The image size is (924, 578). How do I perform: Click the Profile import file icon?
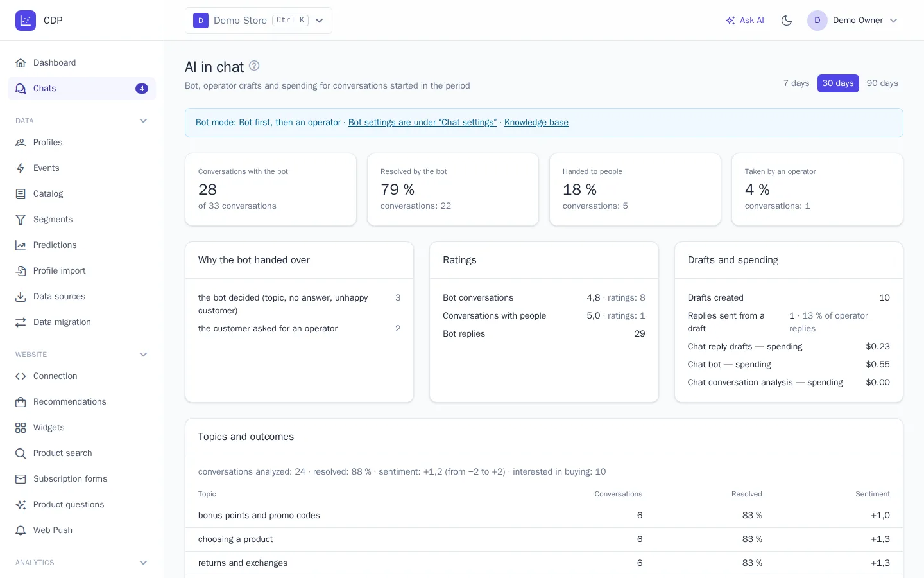[x=21, y=271]
